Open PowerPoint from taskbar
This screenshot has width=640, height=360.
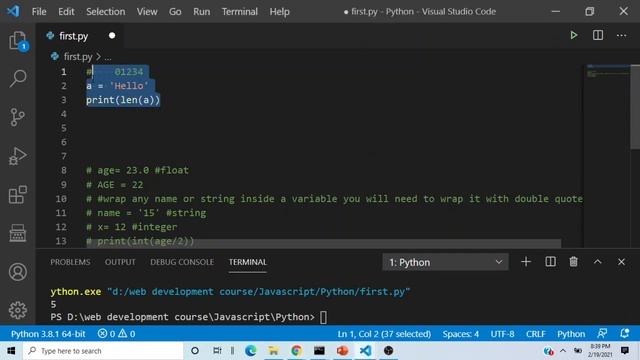tap(342, 351)
